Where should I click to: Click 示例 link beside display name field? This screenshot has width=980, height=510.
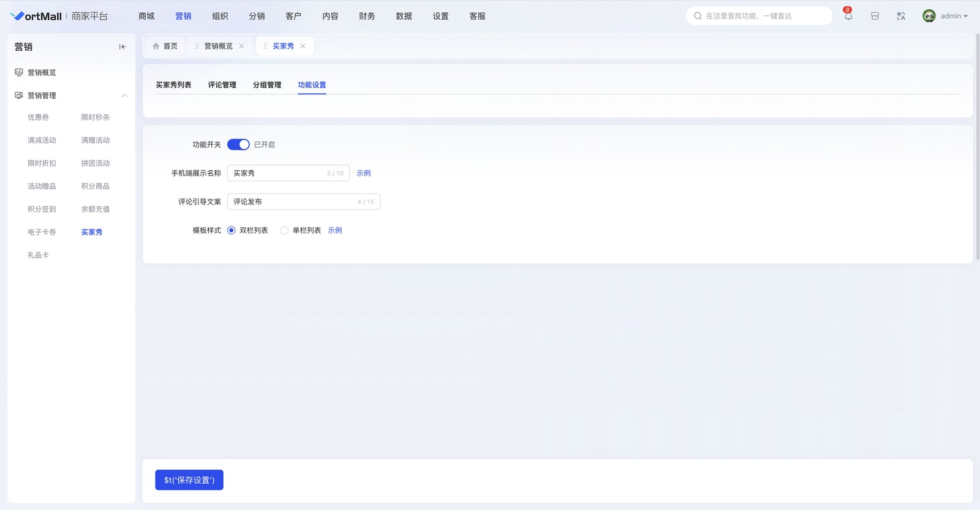[x=363, y=173]
